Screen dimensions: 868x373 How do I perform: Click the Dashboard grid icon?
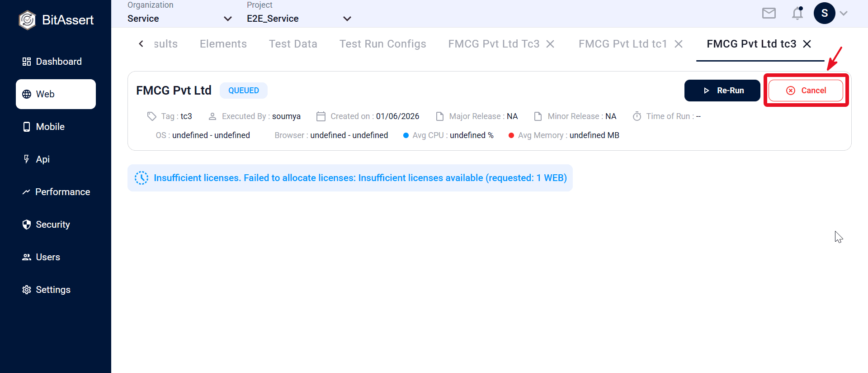pyautogui.click(x=27, y=62)
